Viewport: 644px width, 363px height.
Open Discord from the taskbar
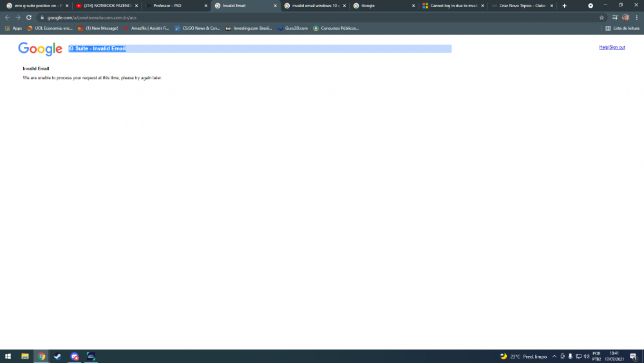point(74,357)
